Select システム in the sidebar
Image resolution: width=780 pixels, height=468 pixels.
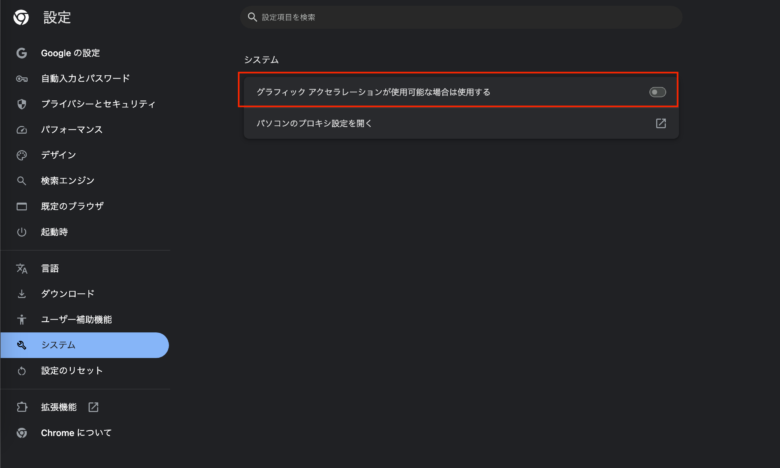tap(58, 345)
